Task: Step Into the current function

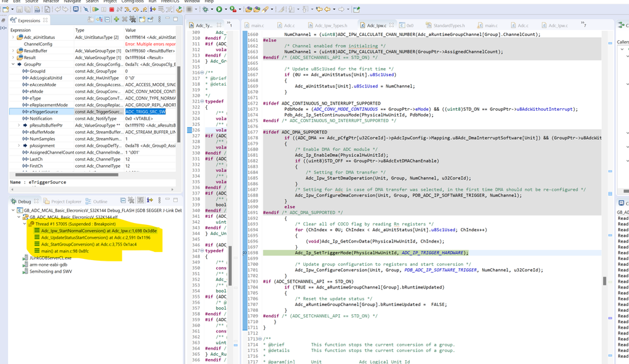Action: click(126, 11)
